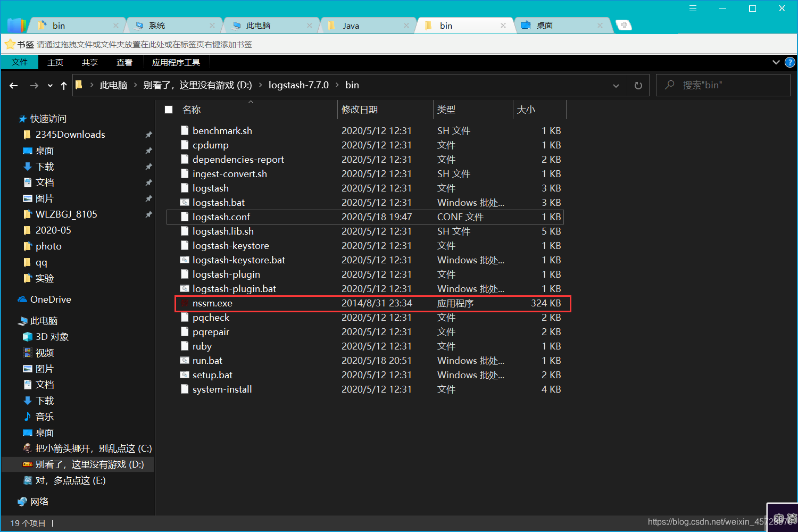Click the 网络 icon at sidebar bottom

pos(22,501)
